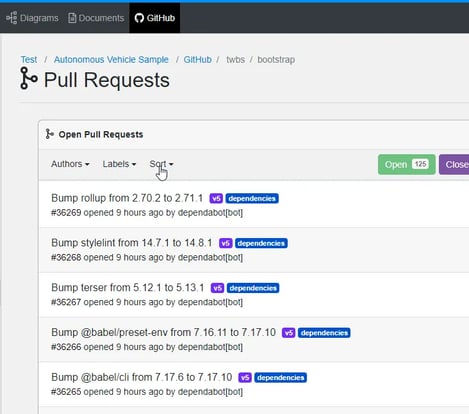Screen dimensions: 469x414
Task: Click the Documents page icon
Action: [x=72, y=18]
